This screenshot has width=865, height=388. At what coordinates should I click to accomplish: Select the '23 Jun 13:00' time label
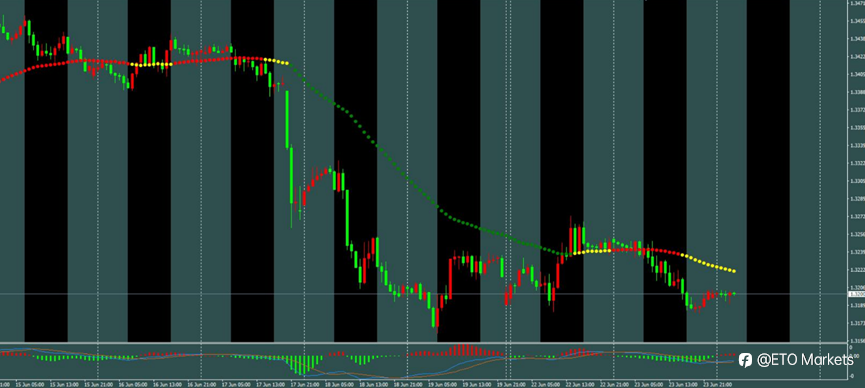pos(684,384)
